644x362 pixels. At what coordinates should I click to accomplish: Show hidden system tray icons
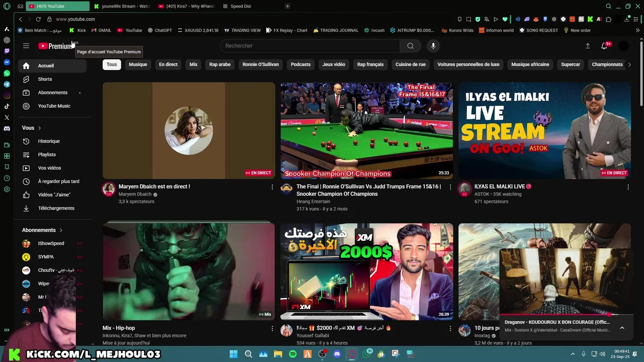(x=573, y=354)
